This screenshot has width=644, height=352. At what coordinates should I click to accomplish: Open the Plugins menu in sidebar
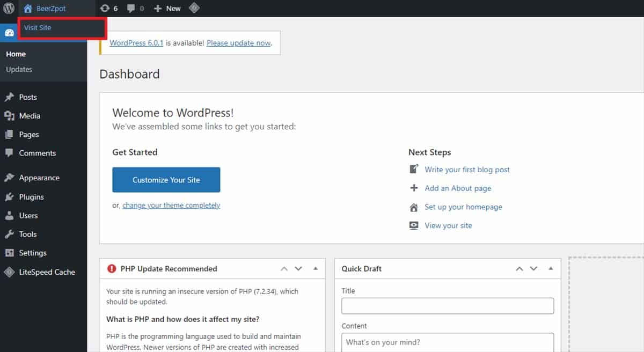pos(31,197)
